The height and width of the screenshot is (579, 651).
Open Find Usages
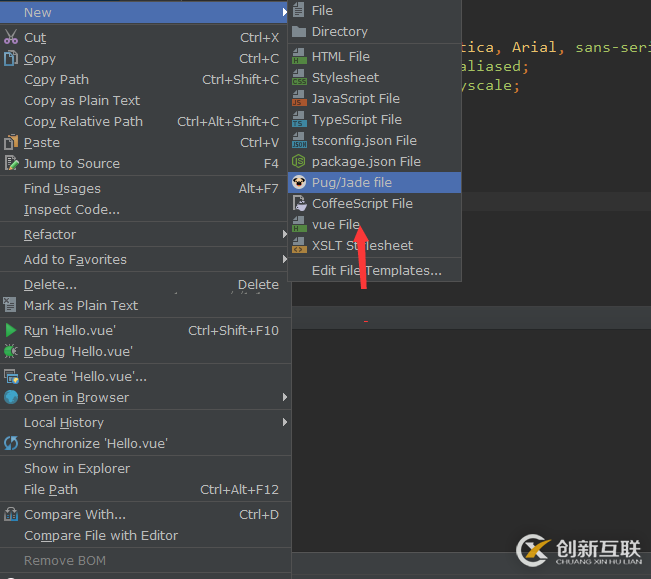pyautogui.click(x=145, y=188)
